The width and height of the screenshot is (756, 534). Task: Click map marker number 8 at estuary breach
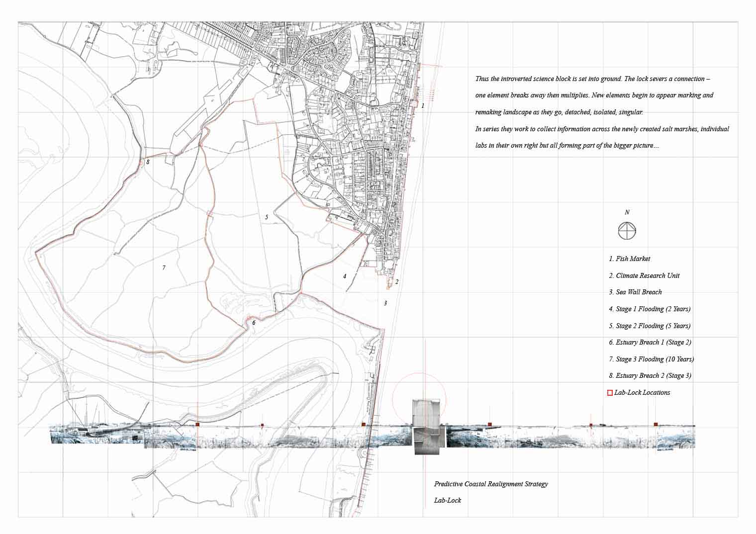click(148, 162)
